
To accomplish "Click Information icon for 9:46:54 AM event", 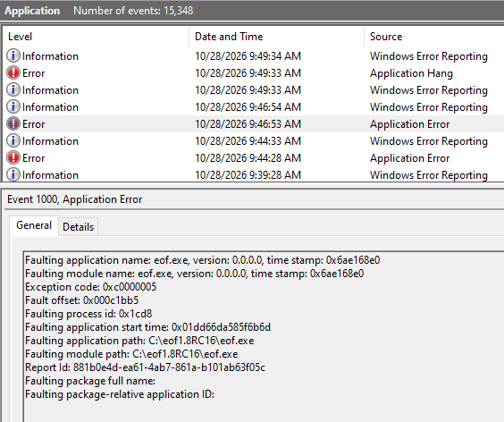I will (x=13, y=106).
